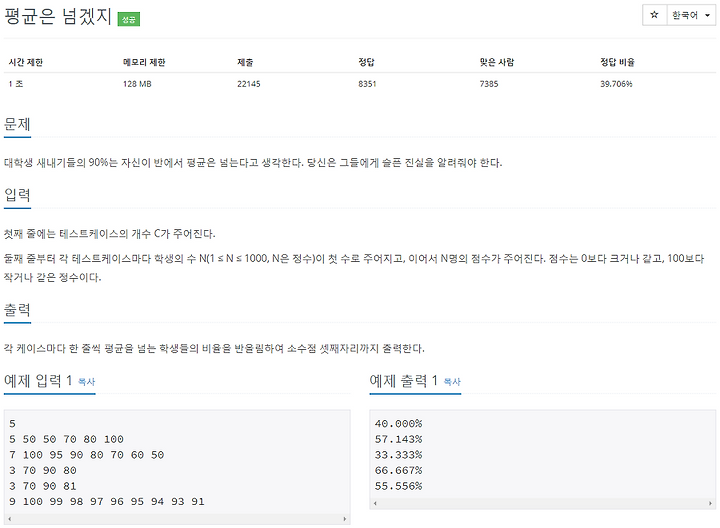
Task: Click the 128 MB memory limit value
Action: click(137, 84)
